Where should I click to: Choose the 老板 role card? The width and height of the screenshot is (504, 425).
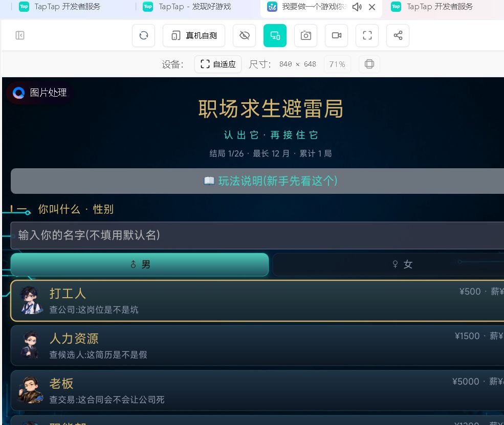click(257, 391)
